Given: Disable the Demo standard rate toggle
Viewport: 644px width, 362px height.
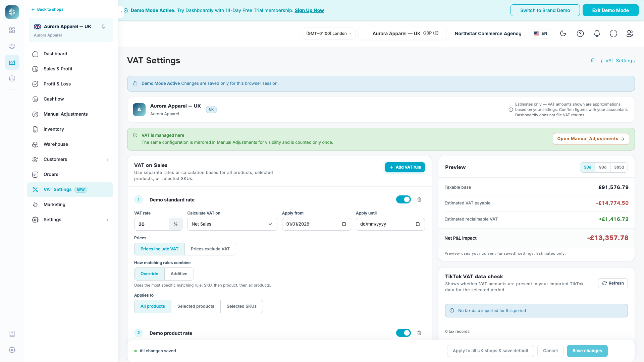Looking at the screenshot, I should [404, 200].
